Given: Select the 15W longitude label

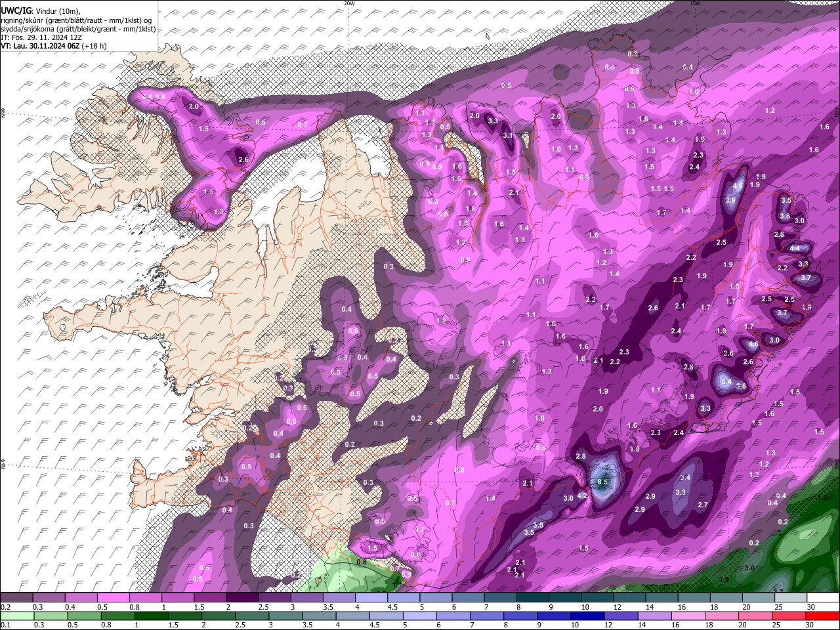Looking at the screenshot, I should pos(695,3).
